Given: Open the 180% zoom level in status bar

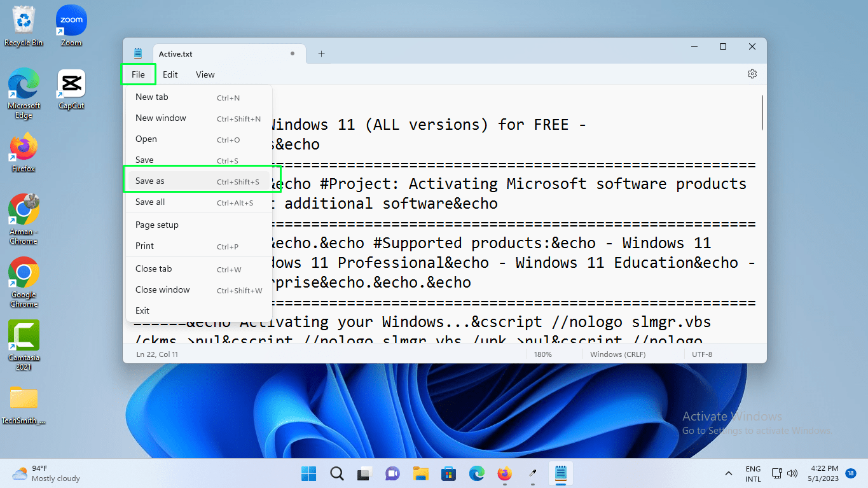Looking at the screenshot, I should (x=543, y=354).
